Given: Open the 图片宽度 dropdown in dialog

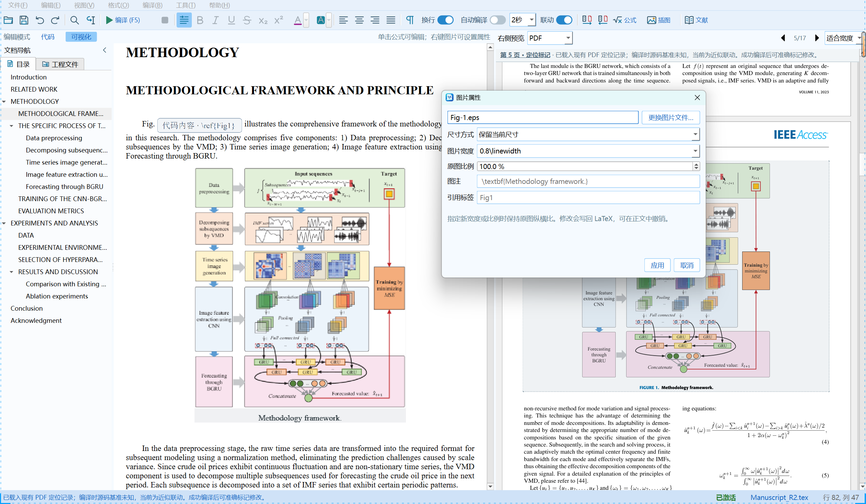Looking at the screenshot, I should pos(695,151).
